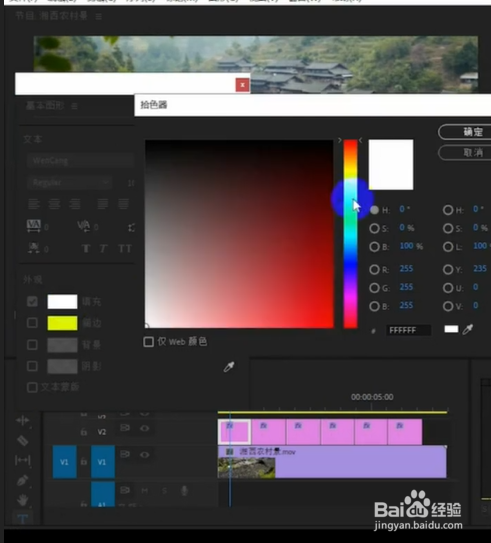
Task: Click the vertical hue spectrum slider
Action: coord(350,234)
